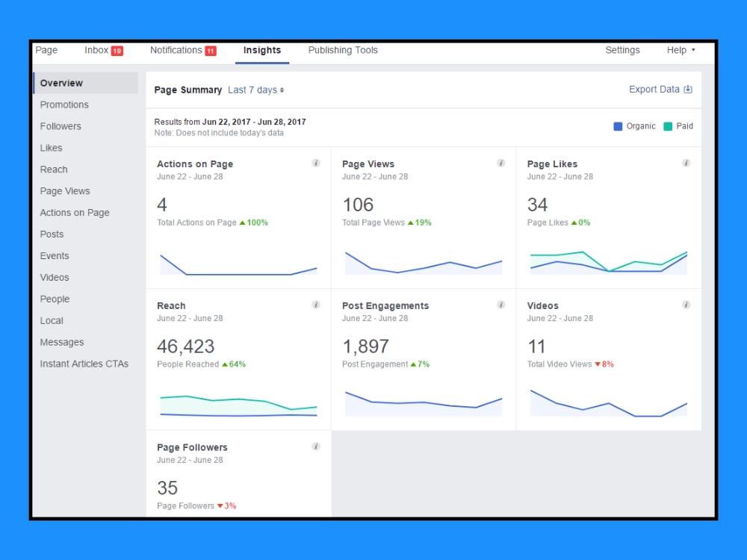Open Messages in the sidebar
The height and width of the screenshot is (560, 747).
point(62,343)
